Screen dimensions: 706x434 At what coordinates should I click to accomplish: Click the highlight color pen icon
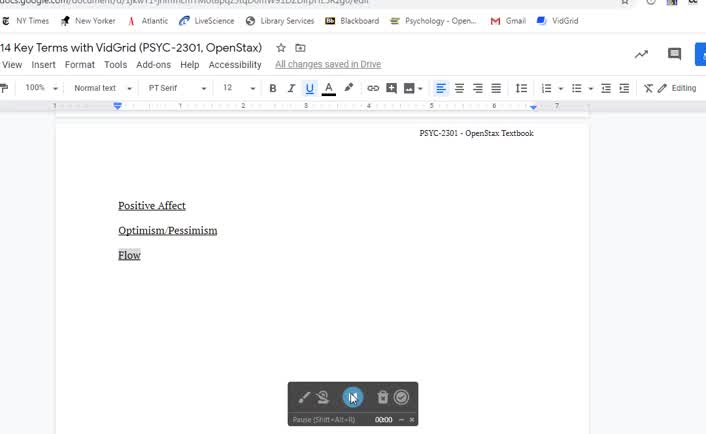pyautogui.click(x=349, y=88)
